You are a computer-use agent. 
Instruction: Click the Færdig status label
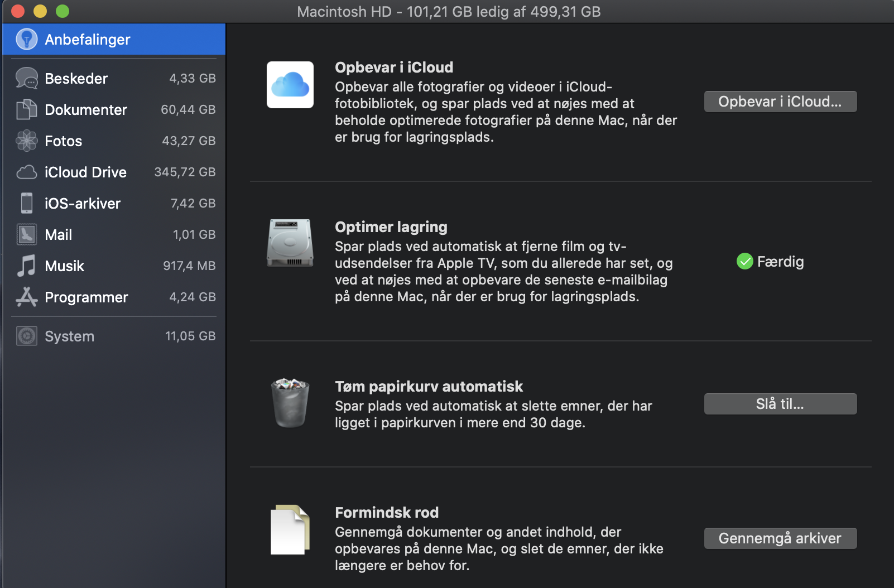pyautogui.click(x=780, y=261)
